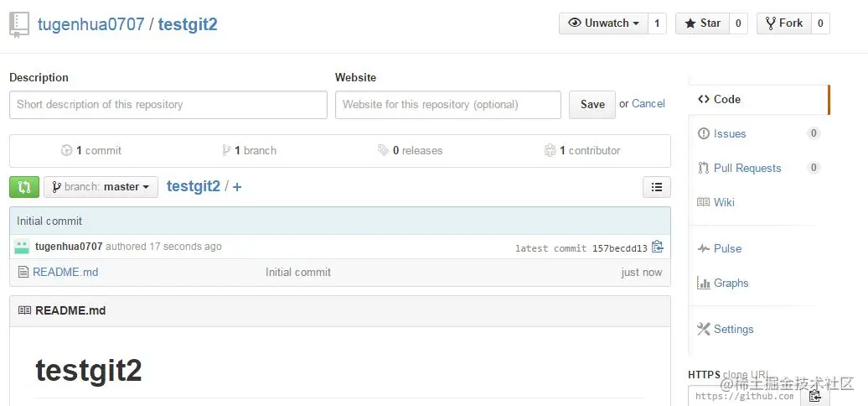The image size is (868, 406).
Task: Cancel editing the description
Action: click(x=648, y=103)
